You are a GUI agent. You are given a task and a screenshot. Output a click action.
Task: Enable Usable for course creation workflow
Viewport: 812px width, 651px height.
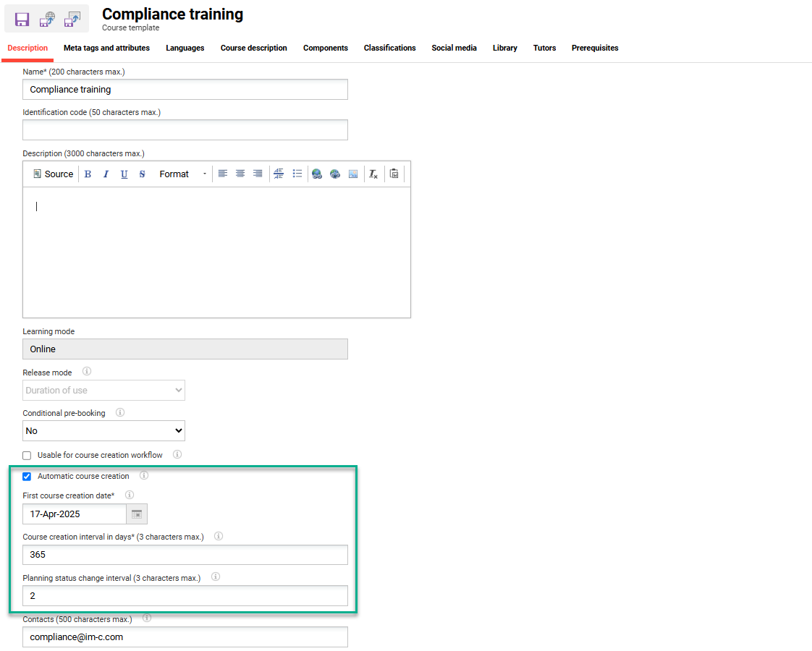coord(27,455)
